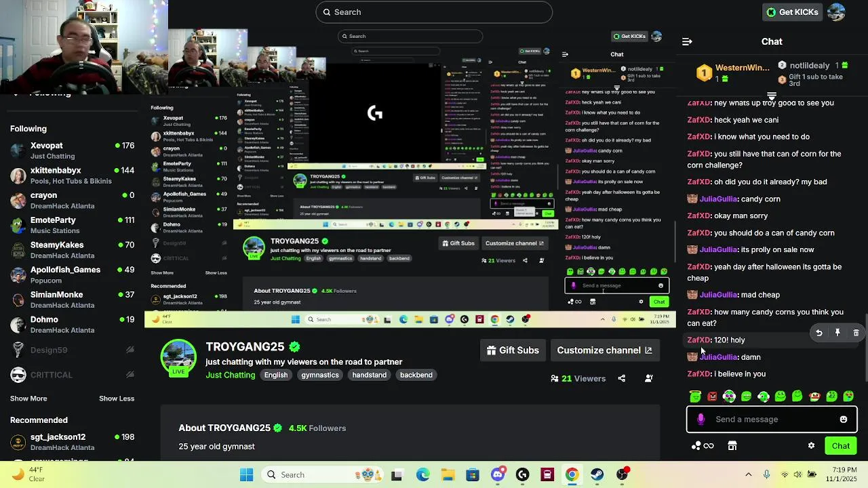Open Microsoft Edge from taskbar
Image resolution: width=868 pixels, height=488 pixels.
click(x=422, y=474)
